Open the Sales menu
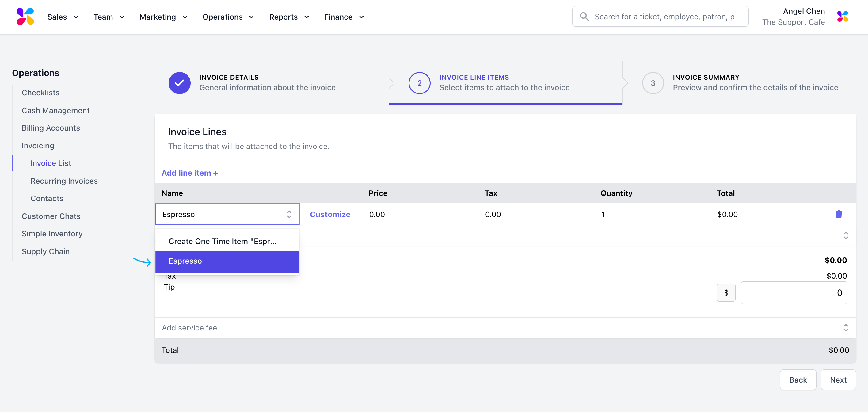This screenshot has width=868, height=412. [63, 17]
